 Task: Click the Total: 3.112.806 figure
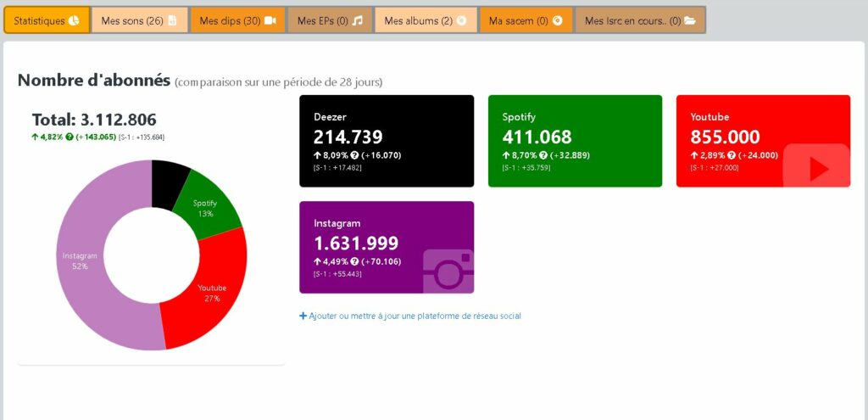[94, 120]
